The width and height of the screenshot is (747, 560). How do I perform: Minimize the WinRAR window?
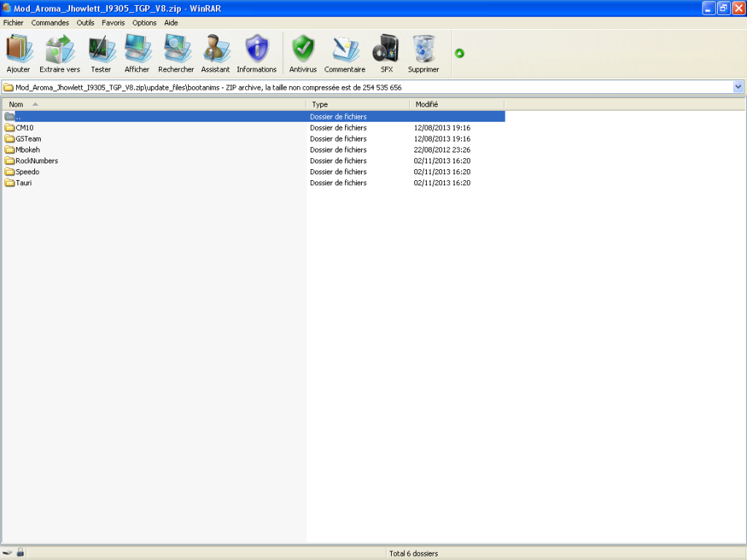(709, 8)
